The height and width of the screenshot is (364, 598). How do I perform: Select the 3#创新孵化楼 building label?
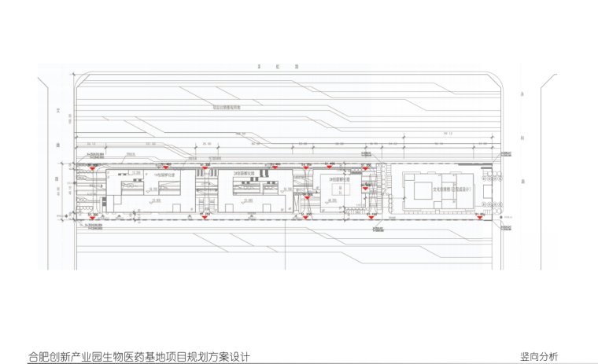click(338, 178)
